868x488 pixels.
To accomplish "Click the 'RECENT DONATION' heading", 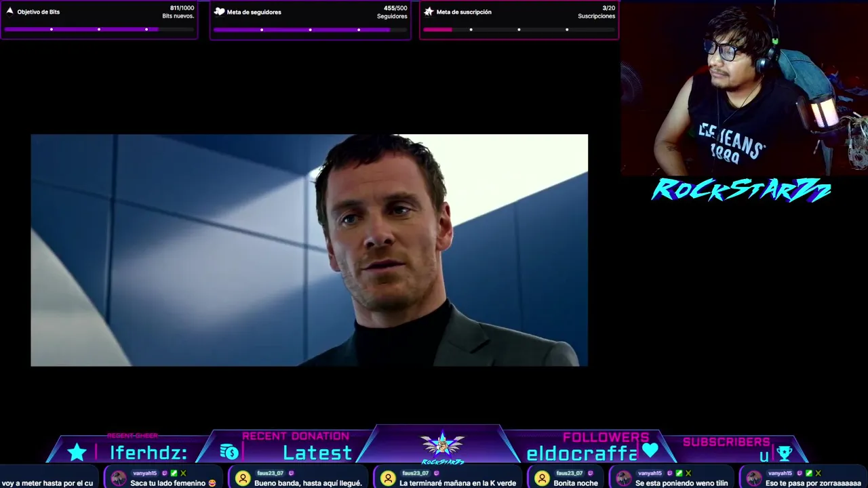I will coord(296,436).
